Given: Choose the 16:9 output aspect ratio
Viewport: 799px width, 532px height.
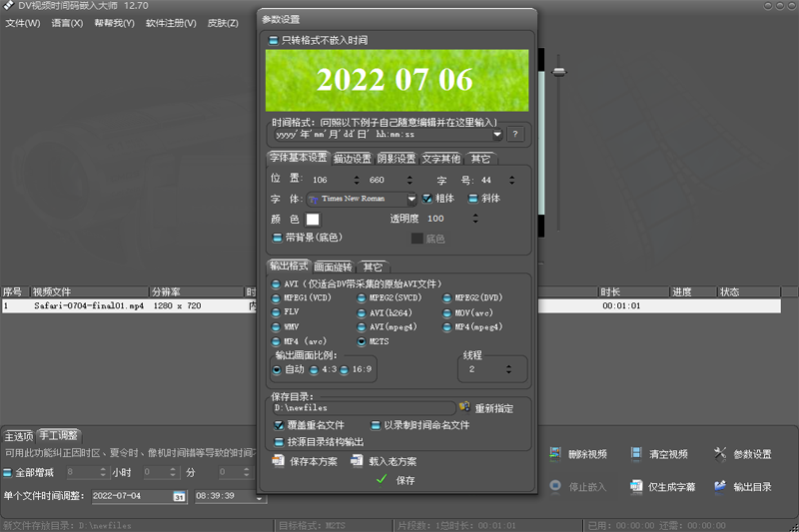Looking at the screenshot, I should point(344,369).
